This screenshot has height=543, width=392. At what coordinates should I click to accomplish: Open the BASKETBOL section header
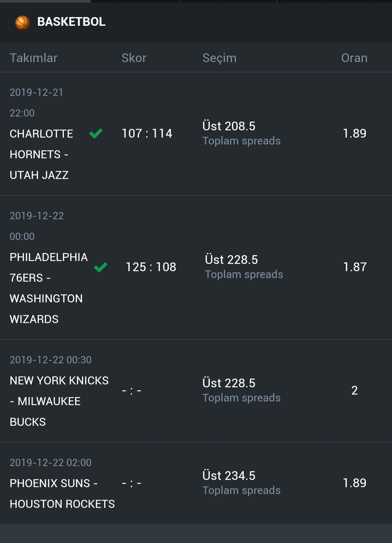pyautogui.click(x=196, y=23)
